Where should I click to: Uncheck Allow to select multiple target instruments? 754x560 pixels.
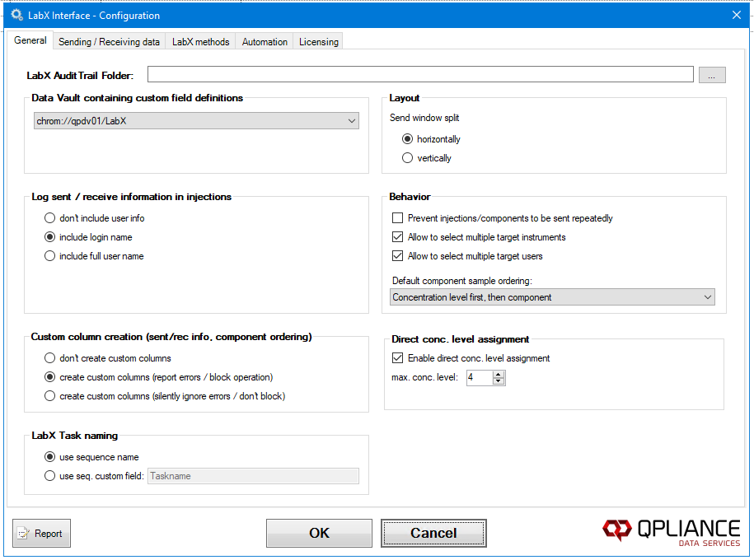398,237
